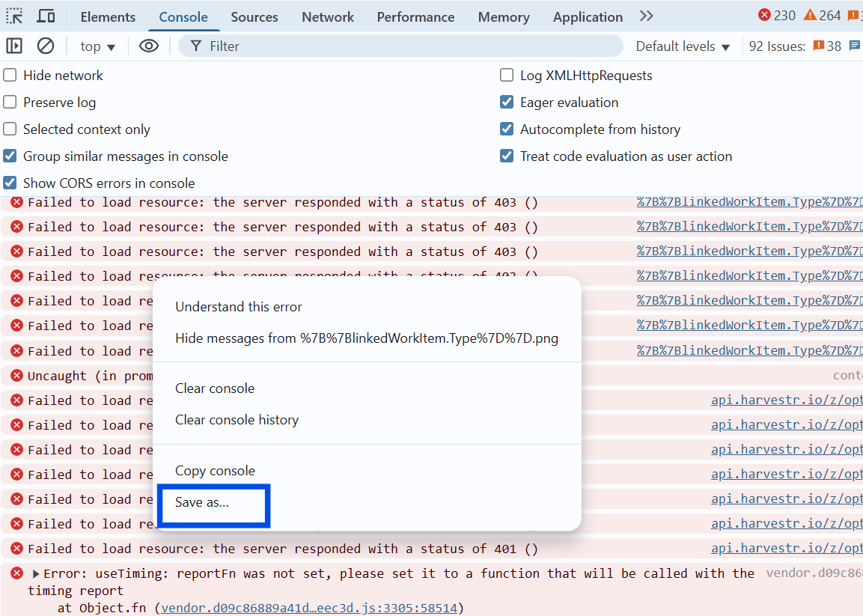Expand the useTiming Error disclosure triangle
Screen dimensions: 863x616
click(x=36, y=573)
